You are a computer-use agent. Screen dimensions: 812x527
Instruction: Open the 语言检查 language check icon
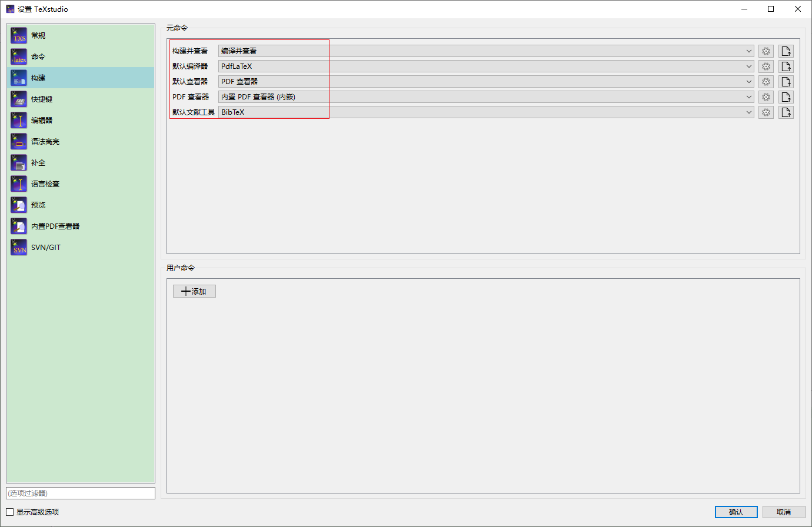click(19, 184)
